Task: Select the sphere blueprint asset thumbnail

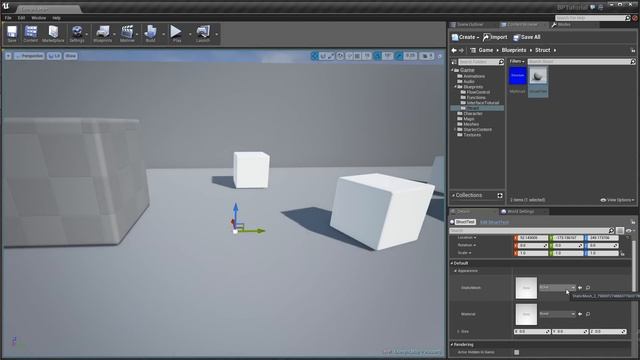Action: point(538,76)
